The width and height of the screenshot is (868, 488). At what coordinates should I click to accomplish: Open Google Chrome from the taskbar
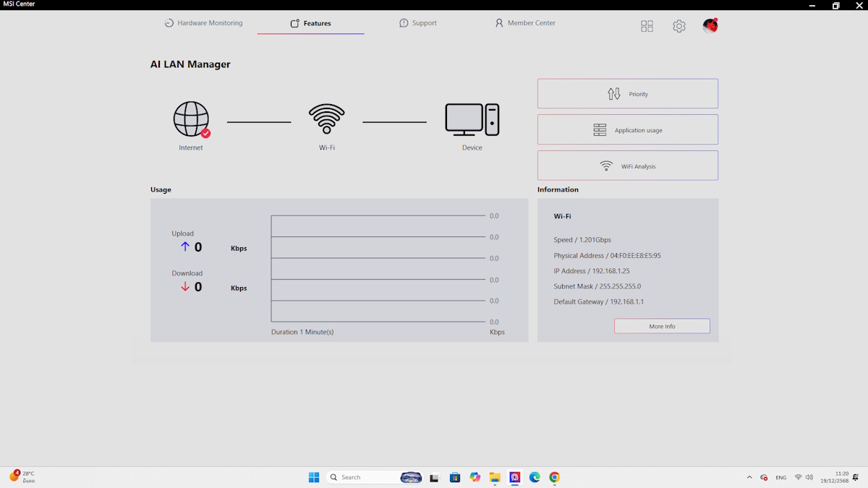click(554, 477)
